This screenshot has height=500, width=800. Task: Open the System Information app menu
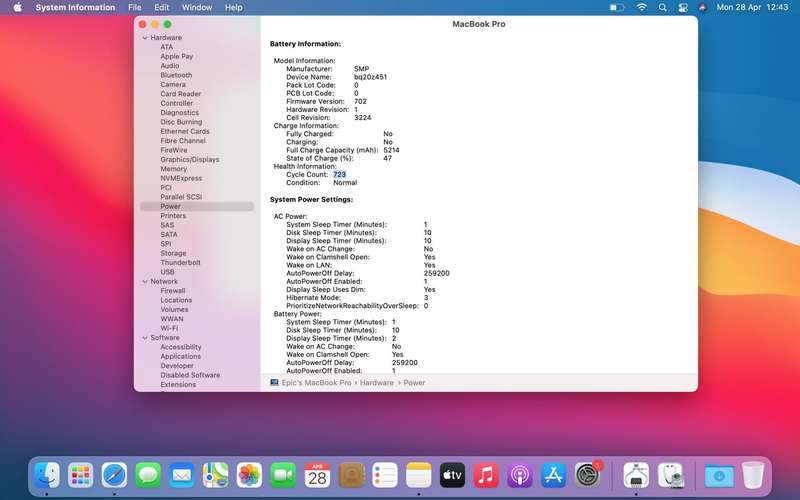point(75,8)
